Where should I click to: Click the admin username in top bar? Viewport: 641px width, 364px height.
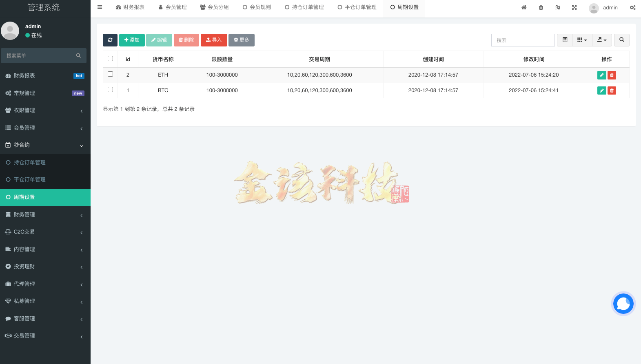click(x=610, y=8)
